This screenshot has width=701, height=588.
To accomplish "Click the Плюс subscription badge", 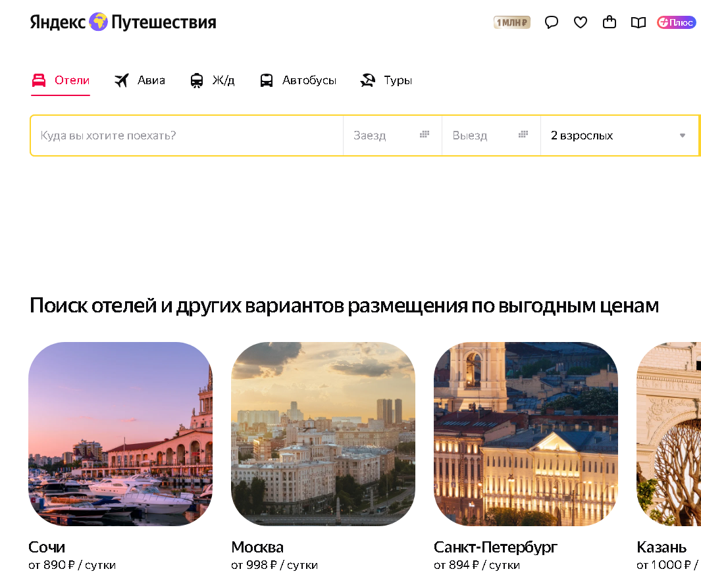I will pyautogui.click(x=676, y=22).
